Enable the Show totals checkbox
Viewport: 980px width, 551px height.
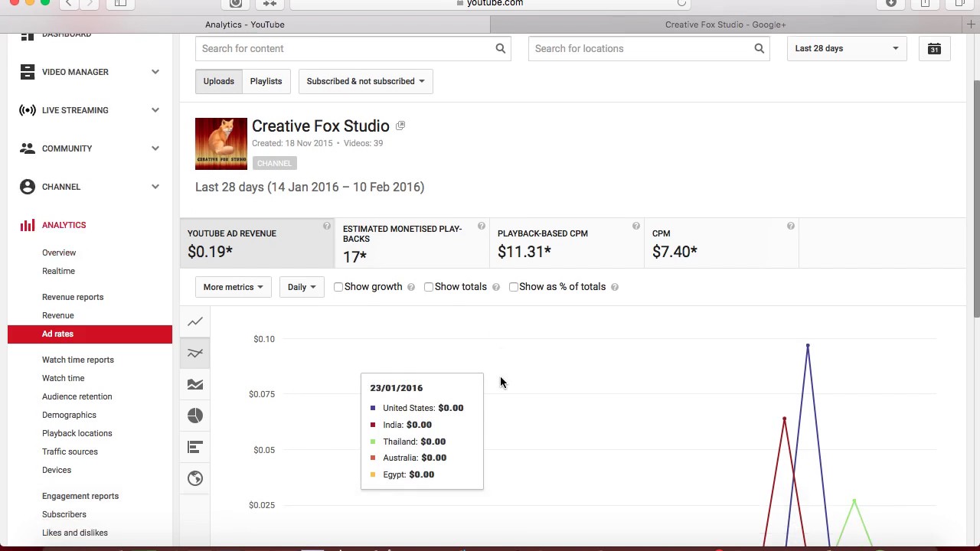point(428,287)
